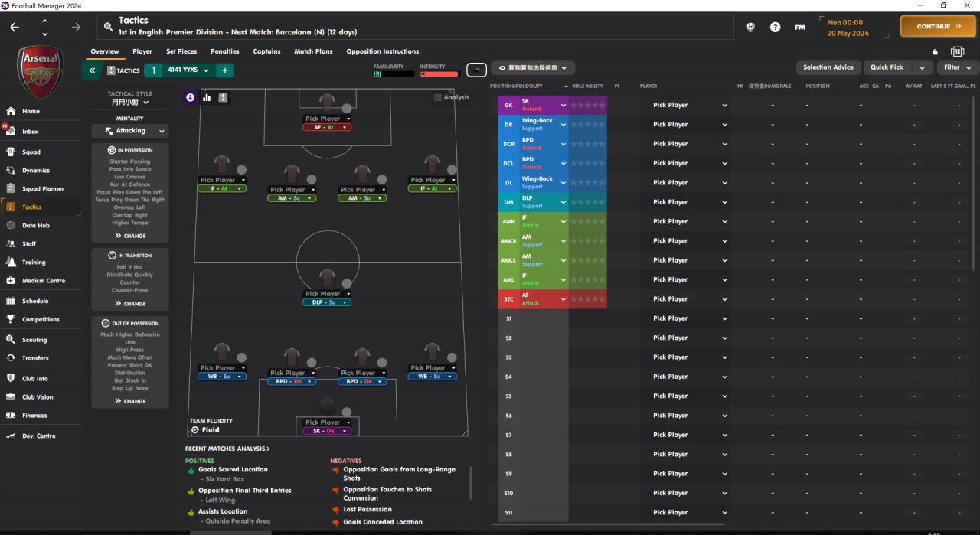Screen dimensions: 980x535
Task: Open the view selection dropdown with the eye icon
Action: [x=533, y=68]
